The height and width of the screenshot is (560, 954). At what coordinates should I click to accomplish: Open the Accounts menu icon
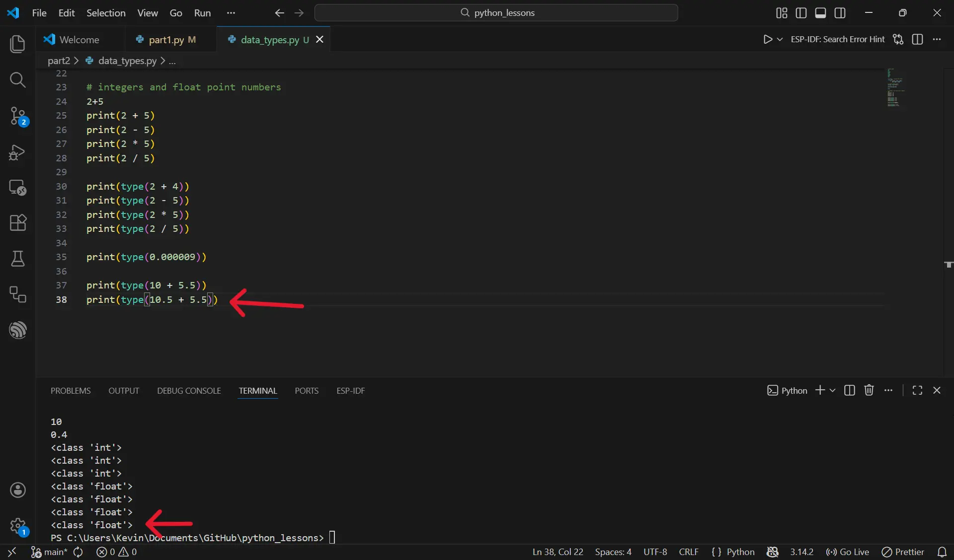click(x=18, y=490)
